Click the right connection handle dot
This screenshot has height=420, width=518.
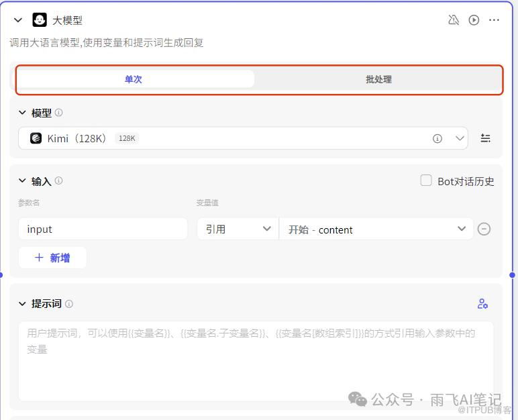pos(513,275)
